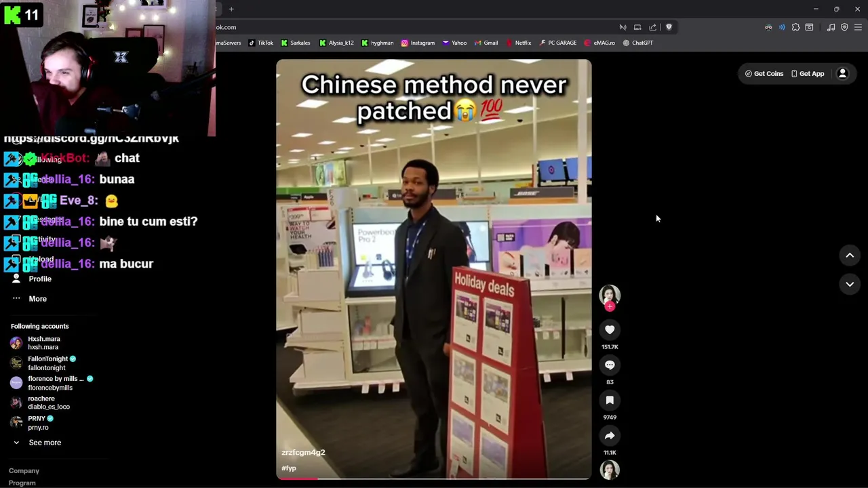The height and width of the screenshot is (488, 868).
Task: Open the Gmail bookmark
Action: click(x=486, y=43)
